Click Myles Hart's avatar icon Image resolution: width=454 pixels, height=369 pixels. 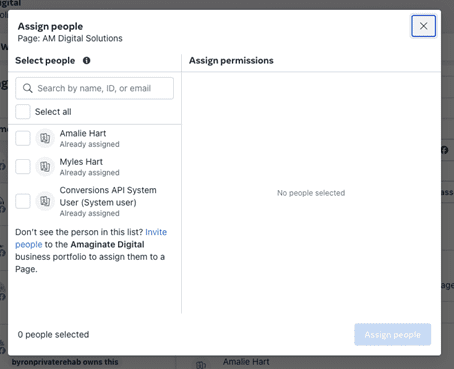click(45, 166)
